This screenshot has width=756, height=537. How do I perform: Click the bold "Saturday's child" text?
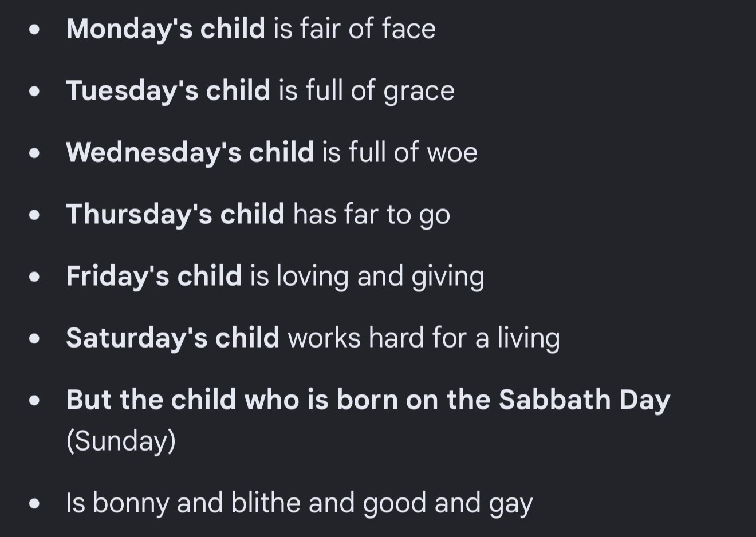172,338
